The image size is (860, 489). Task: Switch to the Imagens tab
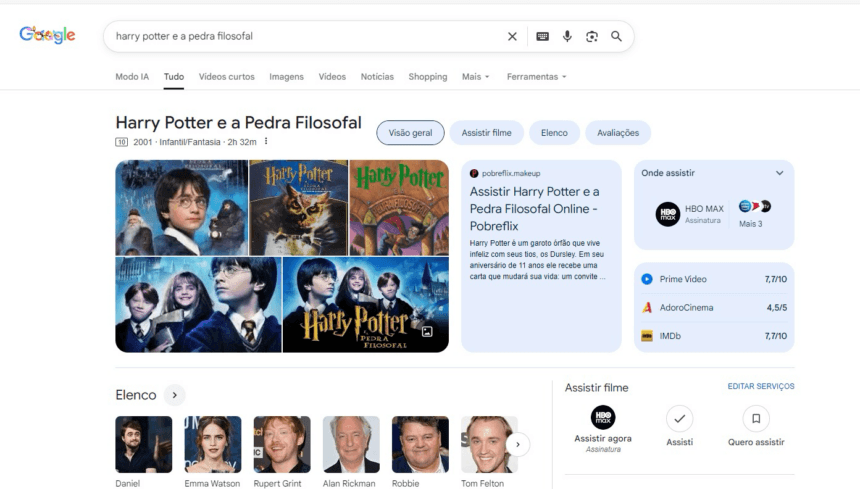pyautogui.click(x=286, y=77)
